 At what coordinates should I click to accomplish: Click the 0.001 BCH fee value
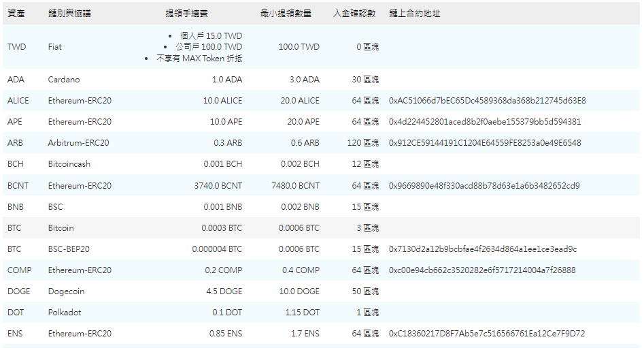[x=223, y=164]
